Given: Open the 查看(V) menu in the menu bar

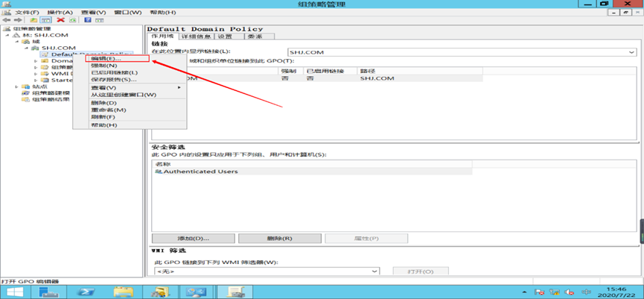Looking at the screenshot, I should [93, 13].
